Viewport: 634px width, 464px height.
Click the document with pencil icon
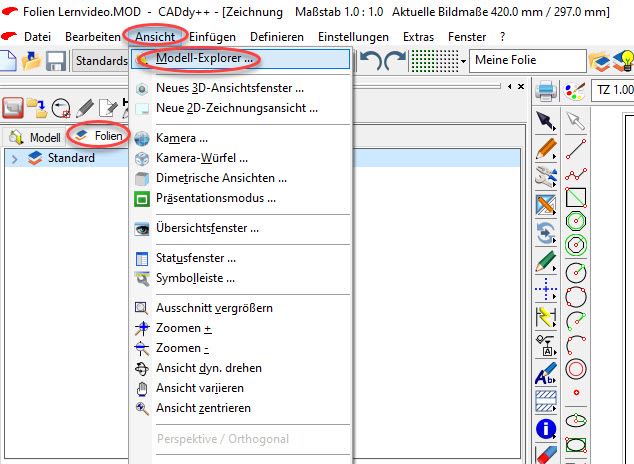tap(108, 108)
